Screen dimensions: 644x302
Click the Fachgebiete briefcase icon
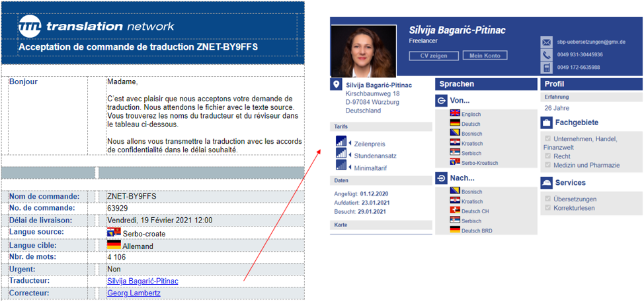click(x=547, y=123)
